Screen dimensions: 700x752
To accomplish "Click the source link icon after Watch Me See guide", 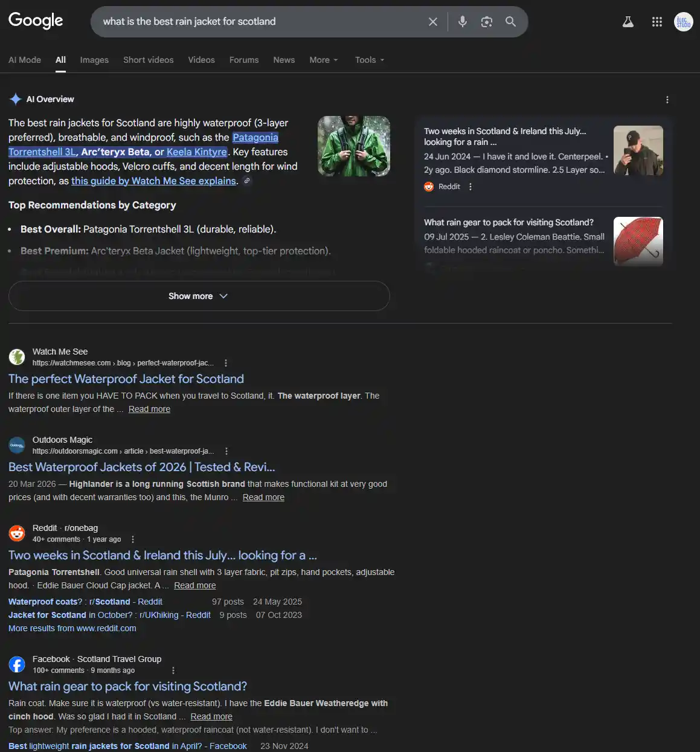I will click(247, 181).
